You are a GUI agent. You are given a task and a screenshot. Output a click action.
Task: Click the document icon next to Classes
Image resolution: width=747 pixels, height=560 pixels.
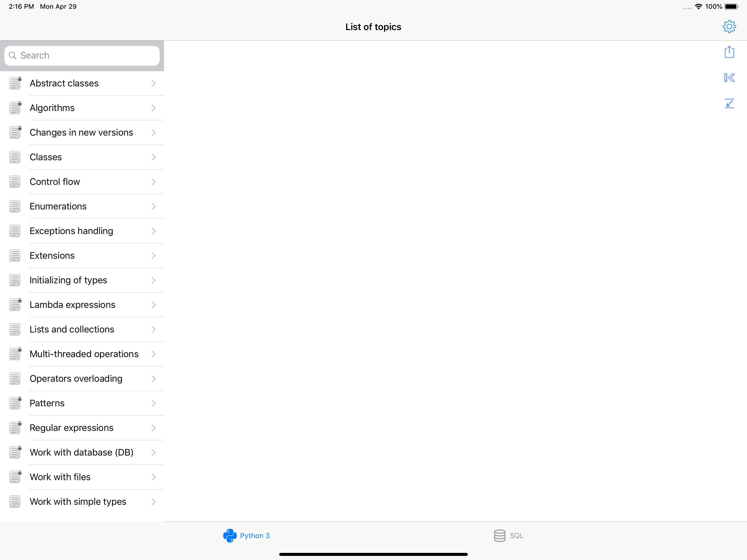click(x=15, y=157)
